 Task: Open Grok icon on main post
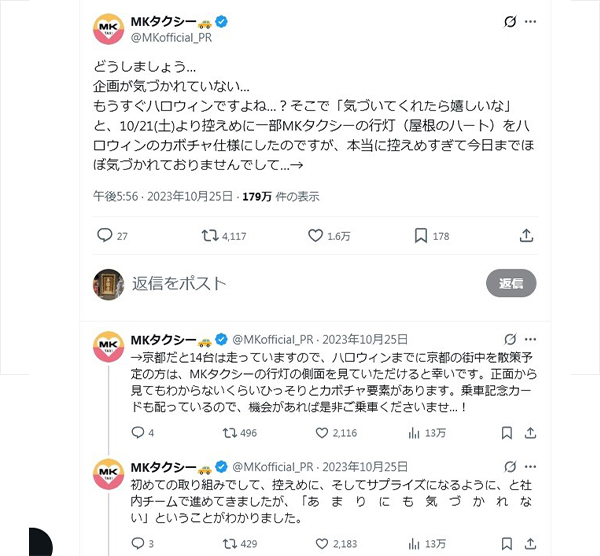click(x=510, y=21)
